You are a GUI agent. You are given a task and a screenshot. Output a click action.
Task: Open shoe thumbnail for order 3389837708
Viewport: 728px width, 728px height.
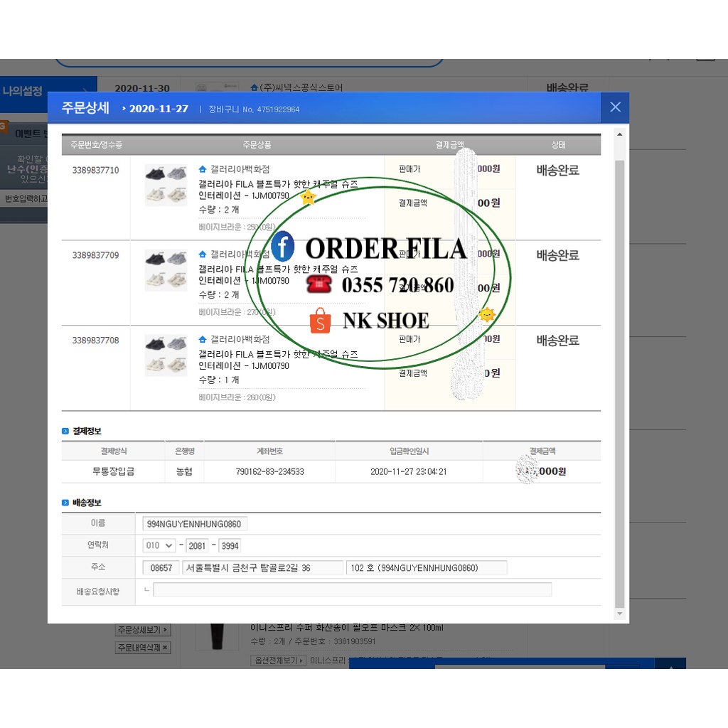coord(166,355)
